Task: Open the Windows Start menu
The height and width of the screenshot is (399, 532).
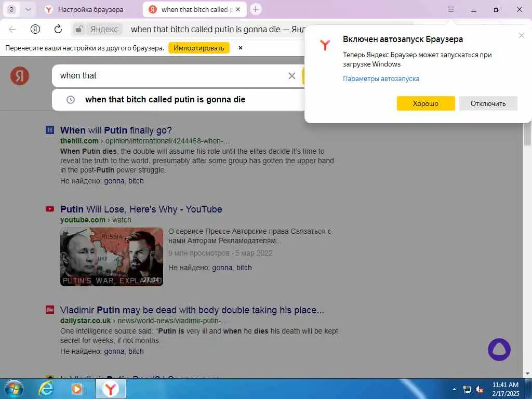Action: point(14,389)
